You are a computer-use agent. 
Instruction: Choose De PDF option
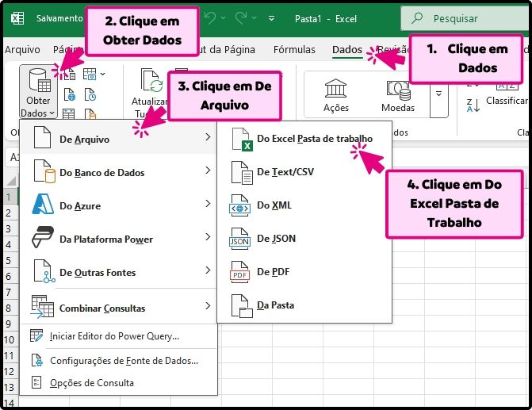click(304, 272)
